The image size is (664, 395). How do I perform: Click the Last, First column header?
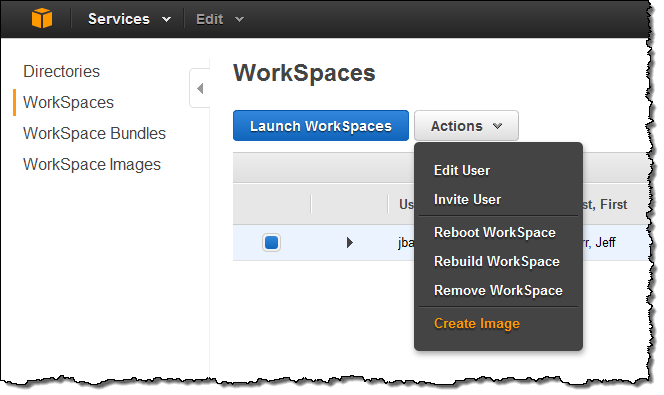pos(605,204)
